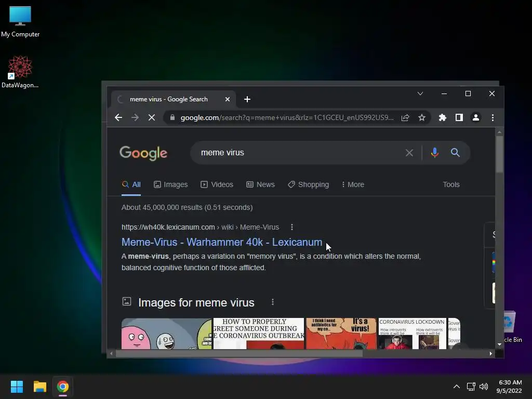Viewport: 532px width, 399px height.
Task: Share this page using the share icon
Action: click(x=405, y=118)
